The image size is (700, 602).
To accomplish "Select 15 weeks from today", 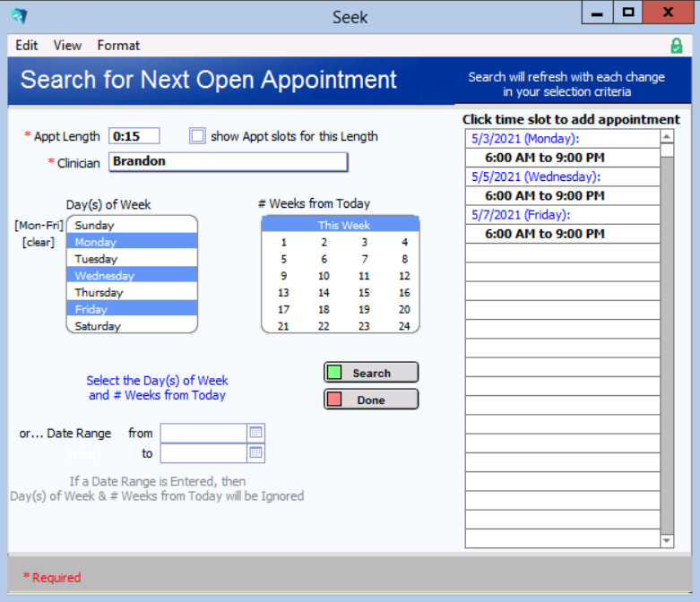I will (364, 293).
